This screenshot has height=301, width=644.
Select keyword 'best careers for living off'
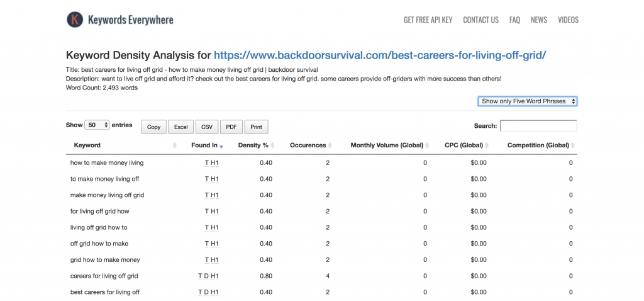105,292
